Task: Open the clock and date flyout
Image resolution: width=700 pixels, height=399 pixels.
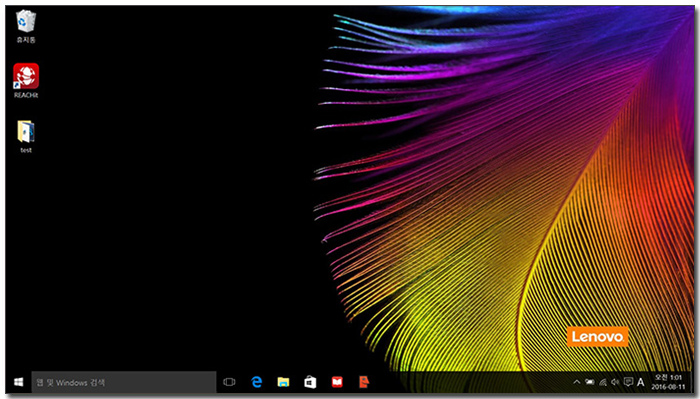Action: pyautogui.click(x=668, y=382)
